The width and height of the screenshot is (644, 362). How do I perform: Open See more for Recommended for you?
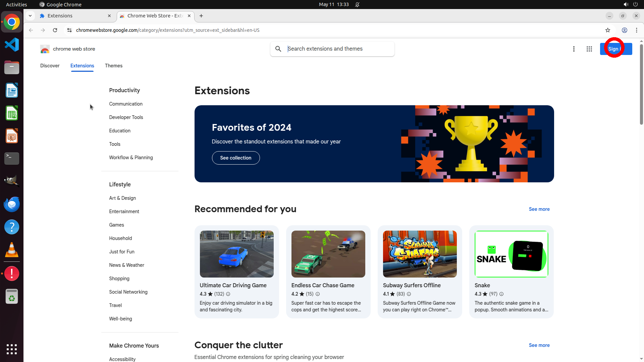pyautogui.click(x=539, y=209)
